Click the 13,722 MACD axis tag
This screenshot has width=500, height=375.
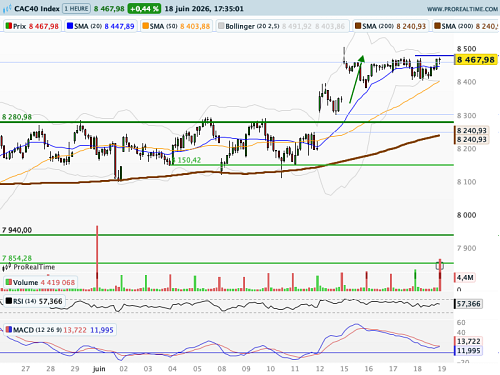468,341
